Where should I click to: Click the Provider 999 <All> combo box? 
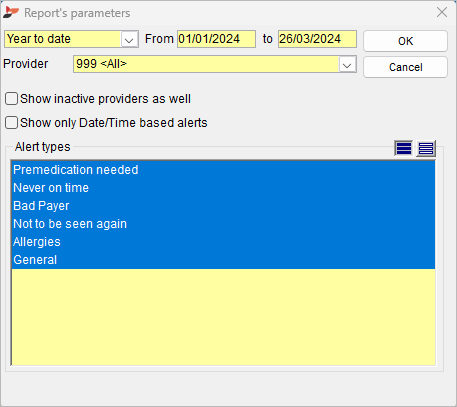(215, 64)
